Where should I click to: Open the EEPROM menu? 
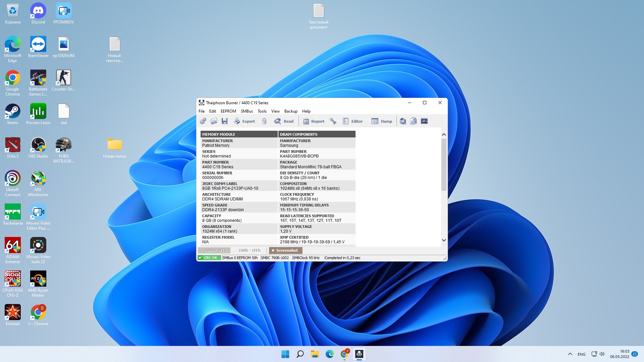[228, 111]
